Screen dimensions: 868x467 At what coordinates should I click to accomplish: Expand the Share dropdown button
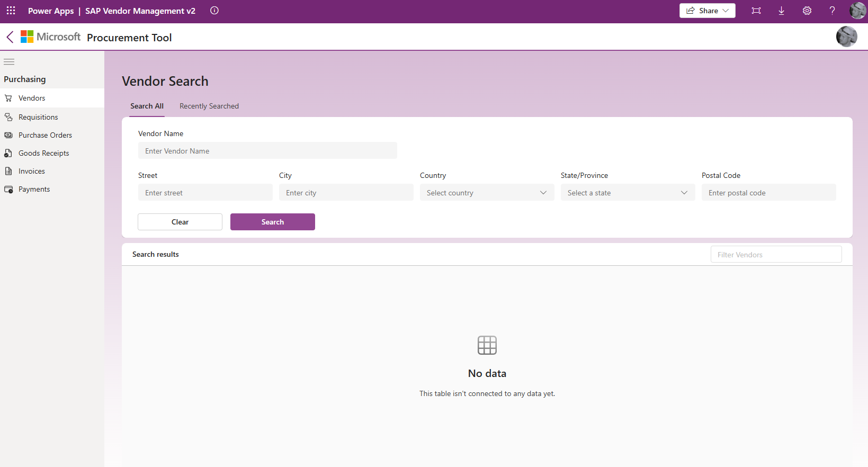coord(708,11)
